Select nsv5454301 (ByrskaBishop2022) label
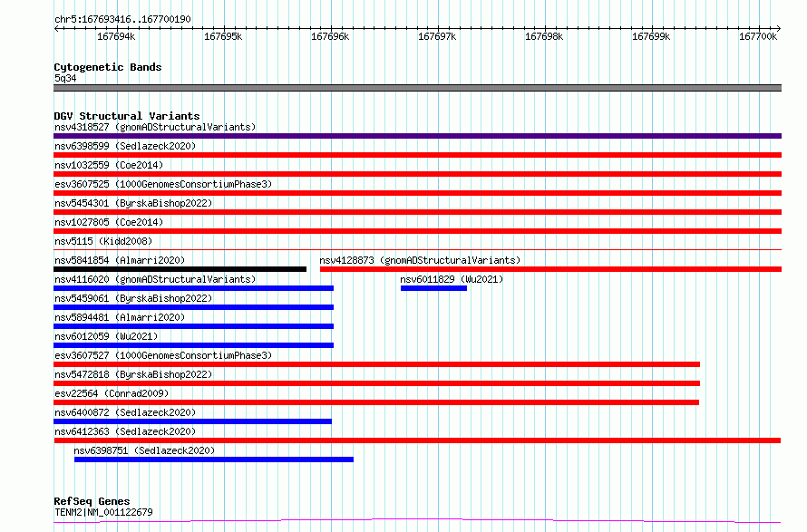 click(x=133, y=203)
